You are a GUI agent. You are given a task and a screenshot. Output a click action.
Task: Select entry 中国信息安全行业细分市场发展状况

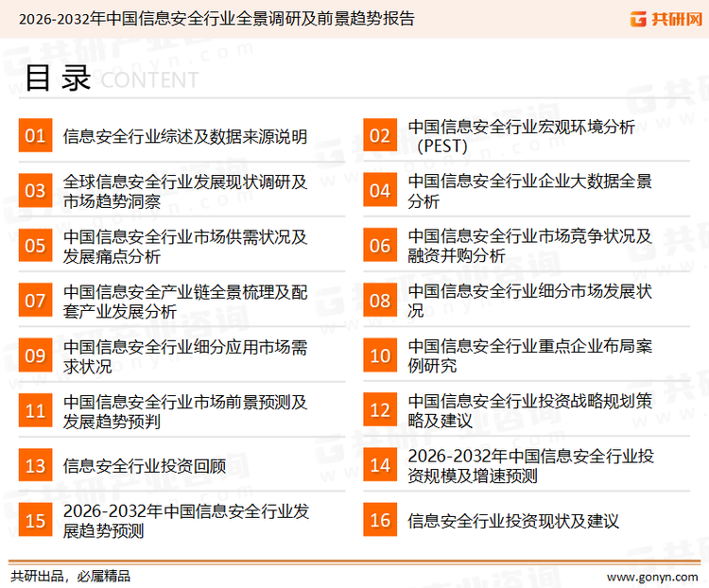[x=529, y=302]
